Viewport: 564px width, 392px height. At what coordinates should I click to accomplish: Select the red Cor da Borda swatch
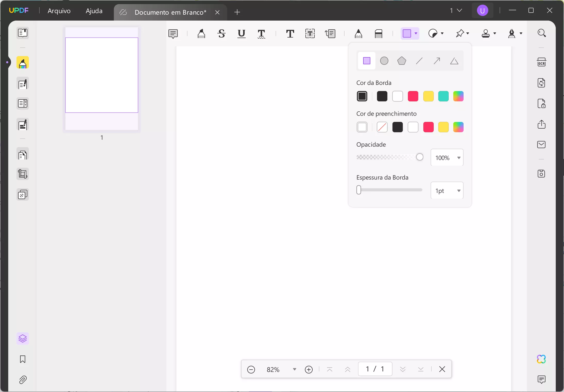[413, 96]
